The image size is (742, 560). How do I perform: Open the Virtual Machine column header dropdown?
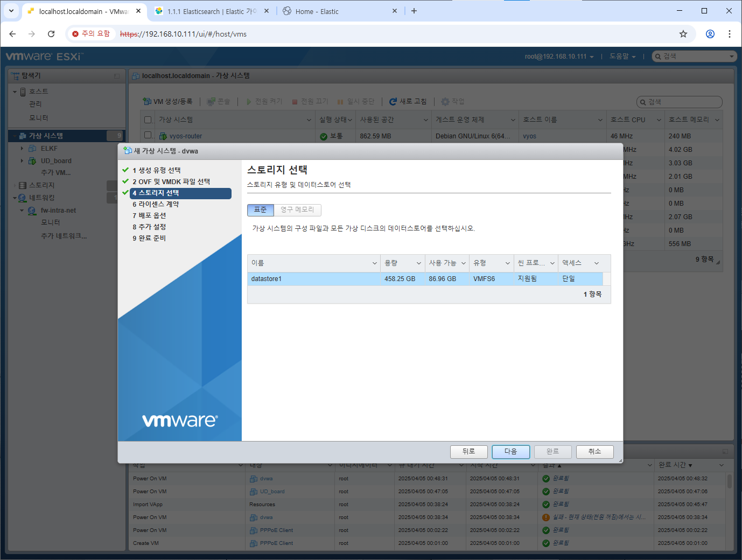(x=309, y=120)
